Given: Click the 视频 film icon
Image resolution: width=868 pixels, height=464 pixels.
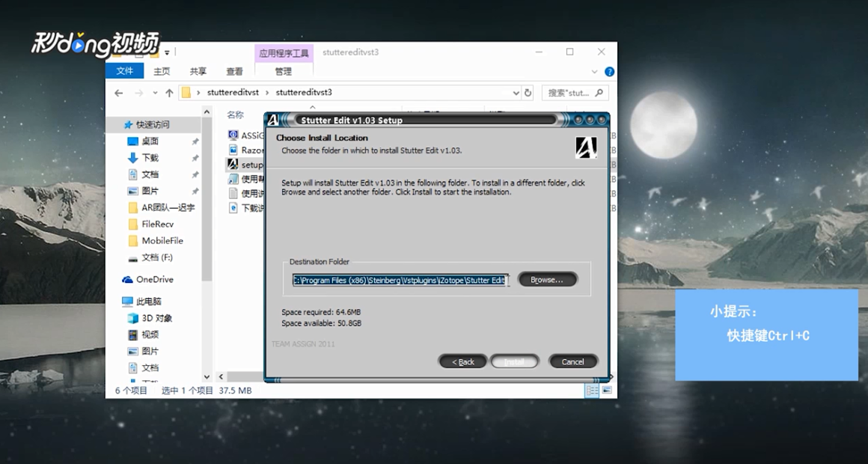Looking at the screenshot, I should point(133,335).
